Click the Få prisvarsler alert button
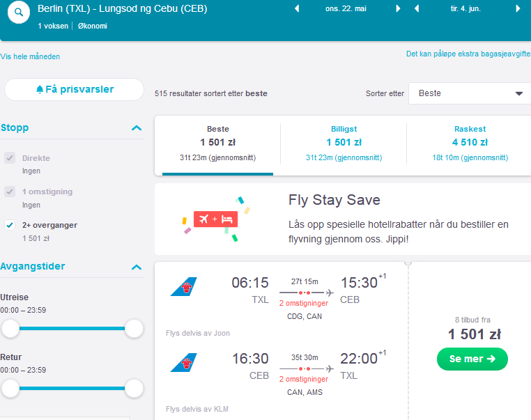 (x=74, y=89)
